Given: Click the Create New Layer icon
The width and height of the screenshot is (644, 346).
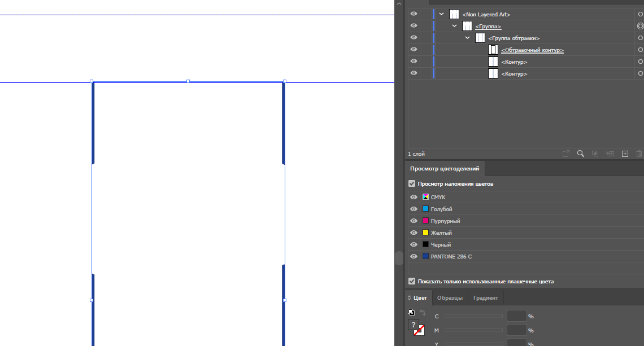Looking at the screenshot, I should pos(625,154).
